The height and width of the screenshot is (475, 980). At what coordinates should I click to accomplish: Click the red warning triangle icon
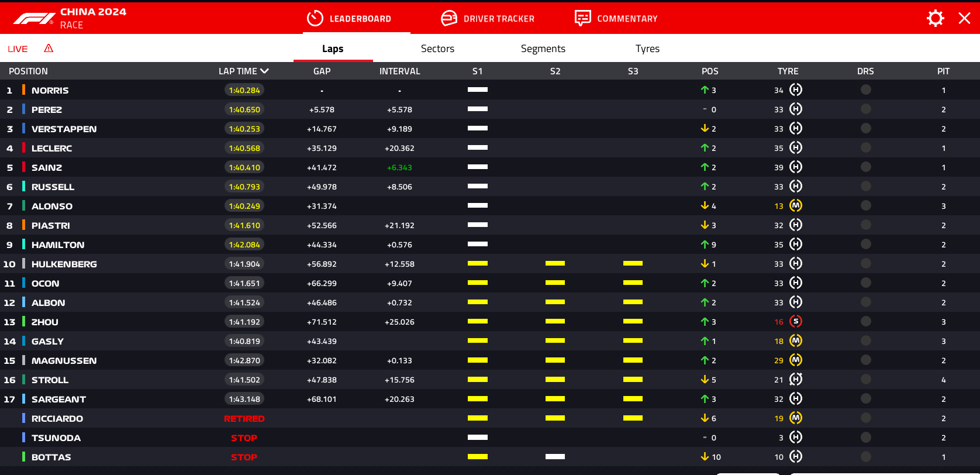click(49, 48)
